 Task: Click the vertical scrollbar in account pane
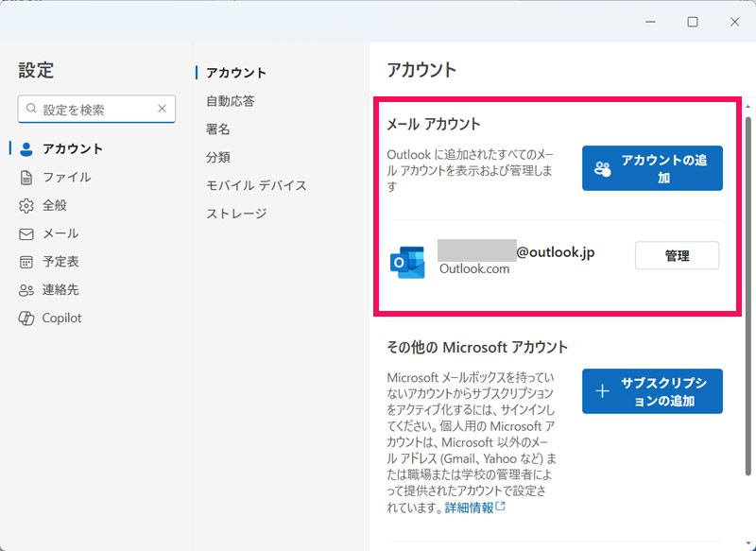point(747,296)
